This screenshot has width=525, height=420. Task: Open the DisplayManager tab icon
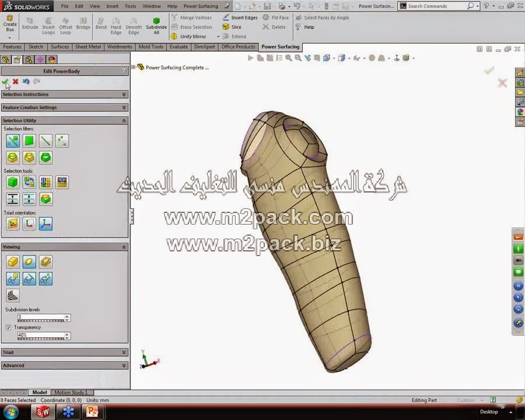point(51,60)
